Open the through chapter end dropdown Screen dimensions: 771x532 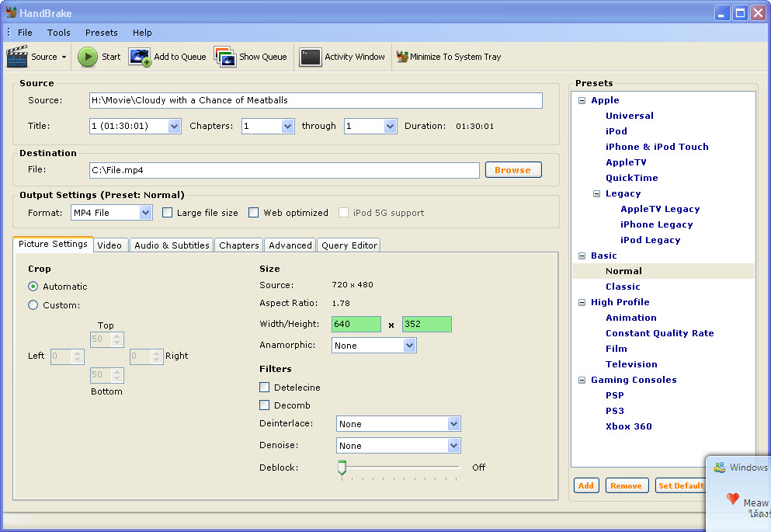coord(390,126)
